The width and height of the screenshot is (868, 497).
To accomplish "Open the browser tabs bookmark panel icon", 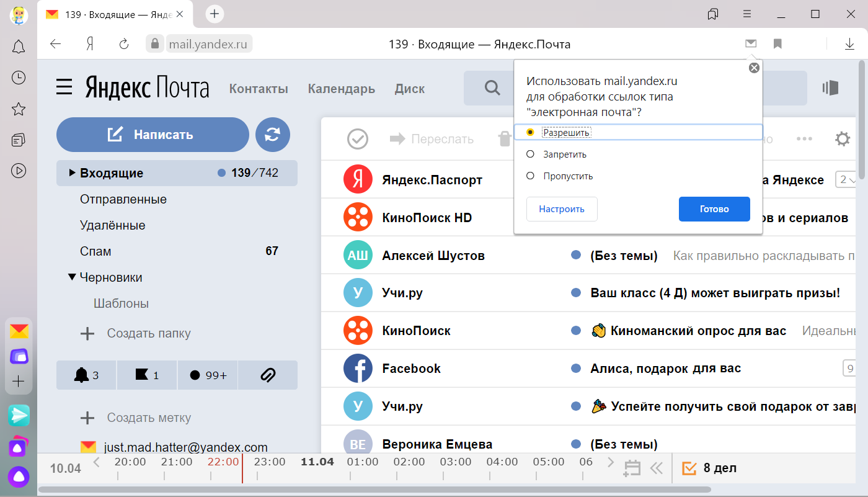I will coord(713,14).
